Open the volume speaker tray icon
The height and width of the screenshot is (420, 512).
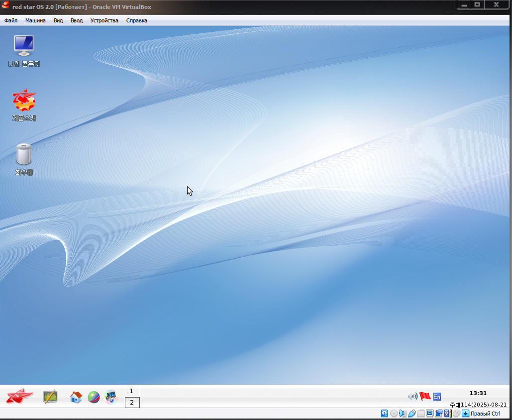pyautogui.click(x=412, y=397)
